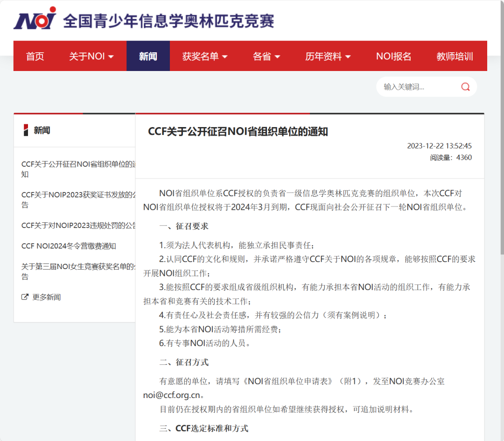Click requirement line 5.能为本省NOI活动筹措所需经费

tap(220, 329)
